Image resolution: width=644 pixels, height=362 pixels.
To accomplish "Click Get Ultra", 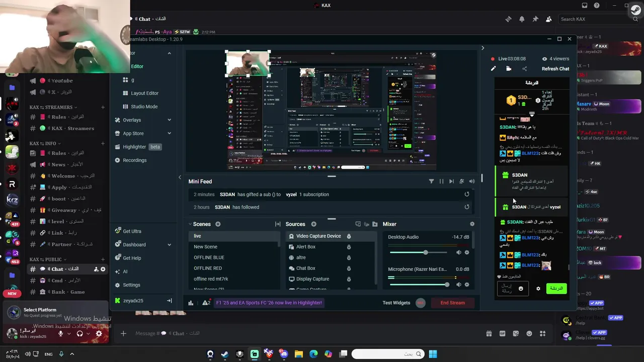I will pyautogui.click(x=128, y=231).
